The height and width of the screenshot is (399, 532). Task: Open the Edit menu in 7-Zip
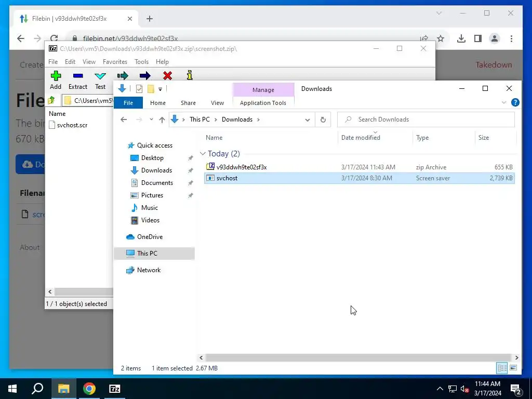70,62
